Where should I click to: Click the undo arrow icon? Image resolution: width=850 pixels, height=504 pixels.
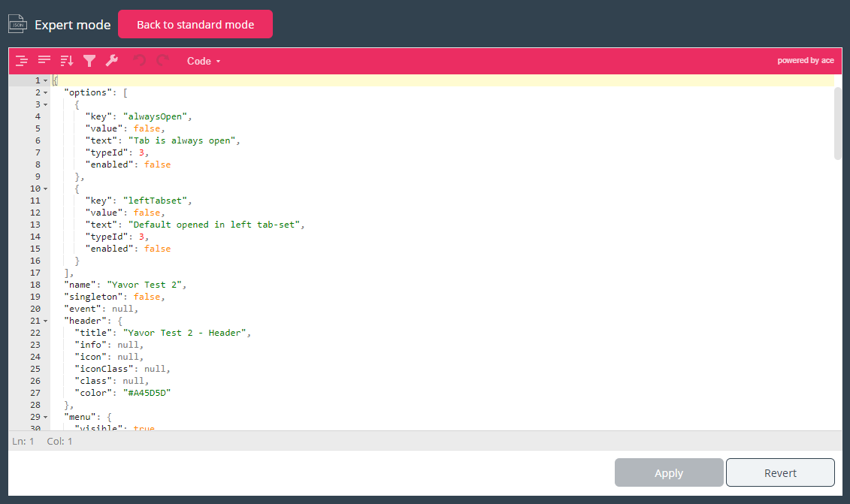[140, 61]
